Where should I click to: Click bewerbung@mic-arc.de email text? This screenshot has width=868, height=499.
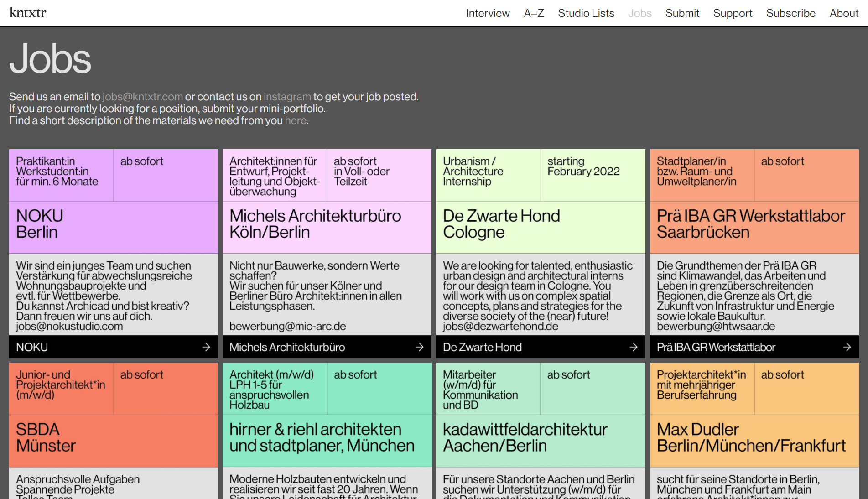point(287,326)
